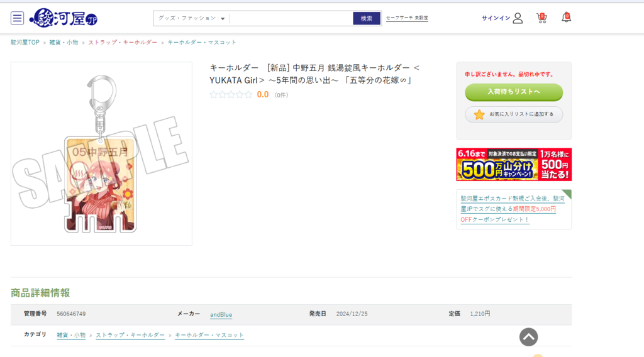Click the 入荷待ちリストへ green button
Screen dimensions: 644x357
point(514,92)
